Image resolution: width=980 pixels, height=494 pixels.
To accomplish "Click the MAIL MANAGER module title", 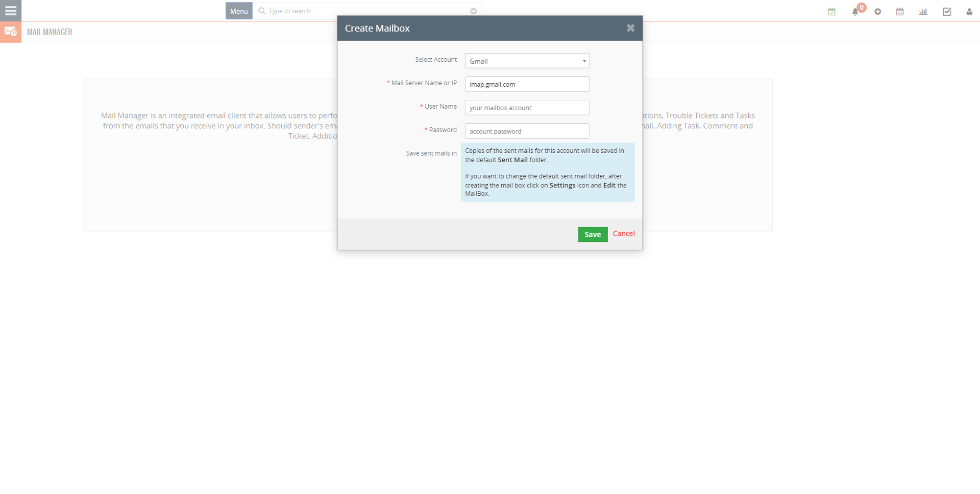I will pyautogui.click(x=49, y=32).
